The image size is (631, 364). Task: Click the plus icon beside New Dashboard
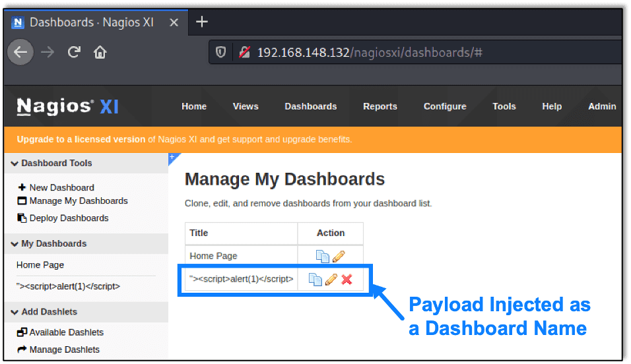[x=22, y=187]
